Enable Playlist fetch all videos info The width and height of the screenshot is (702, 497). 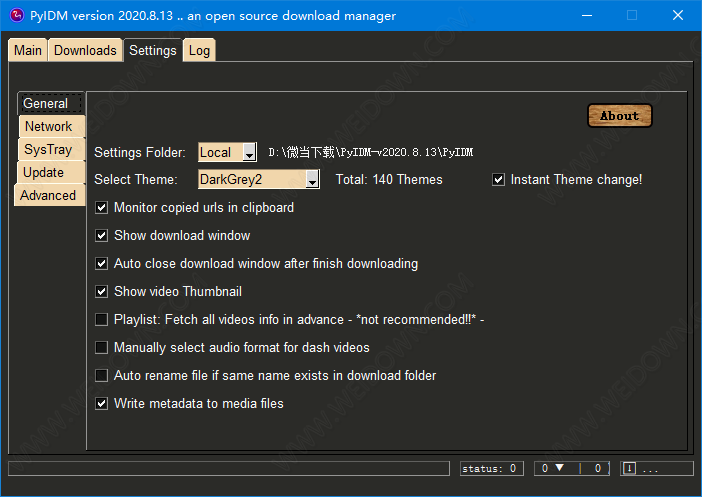[102, 319]
